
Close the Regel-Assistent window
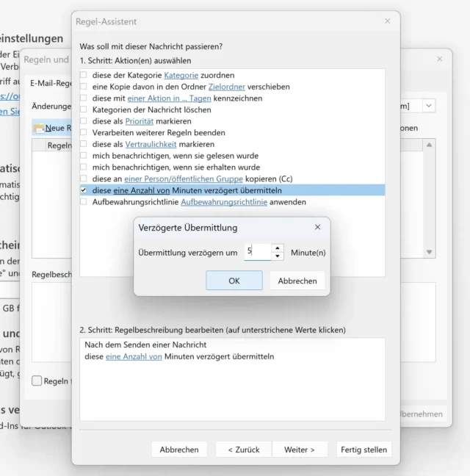[x=388, y=21]
